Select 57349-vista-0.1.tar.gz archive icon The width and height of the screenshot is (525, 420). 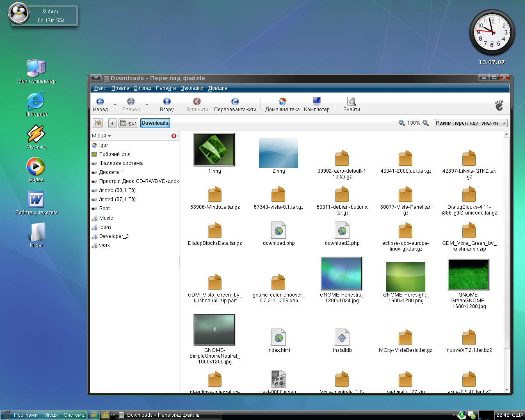(x=278, y=194)
